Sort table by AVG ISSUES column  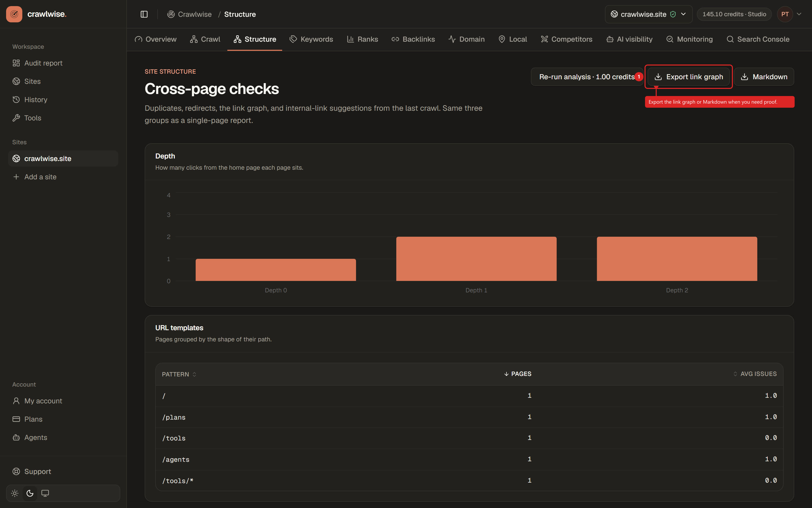(x=755, y=374)
